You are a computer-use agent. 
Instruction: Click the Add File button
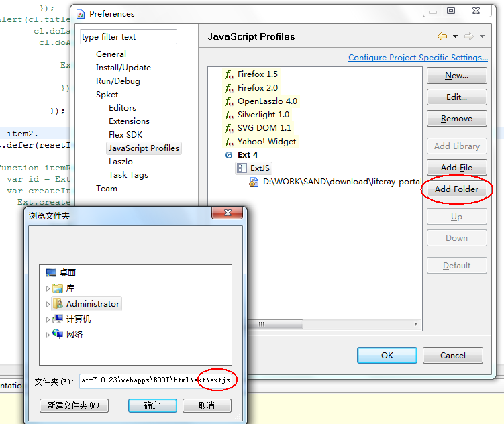457,168
